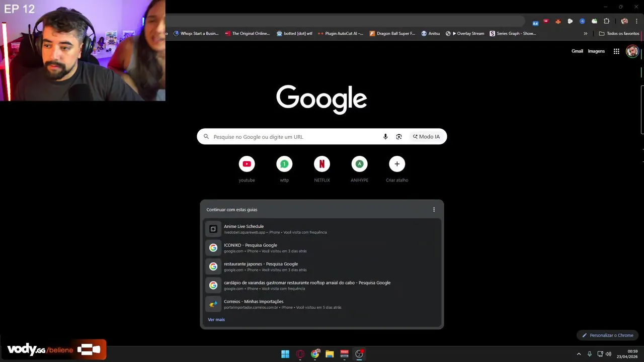Open the Whop: Start a Busin... bookmark

pyautogui.click(x=196, y=34)
